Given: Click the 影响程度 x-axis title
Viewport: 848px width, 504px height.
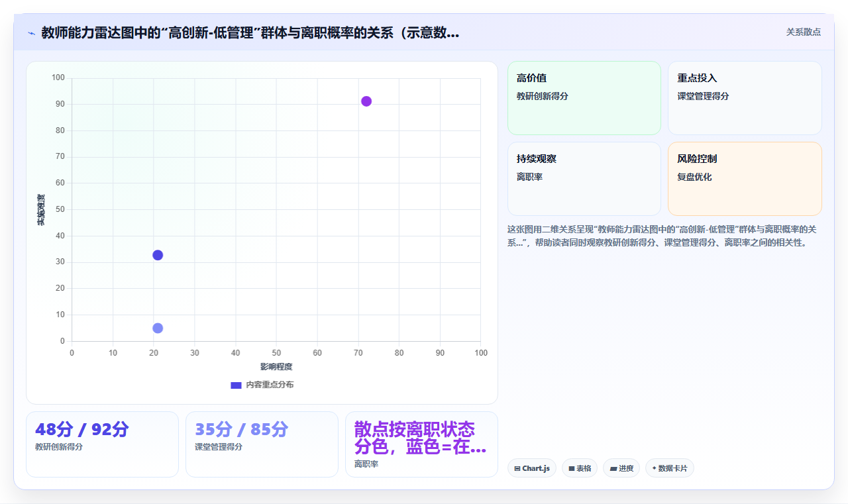Looking at the screenshot, I should pyautogui.click(x=276, y=367).
